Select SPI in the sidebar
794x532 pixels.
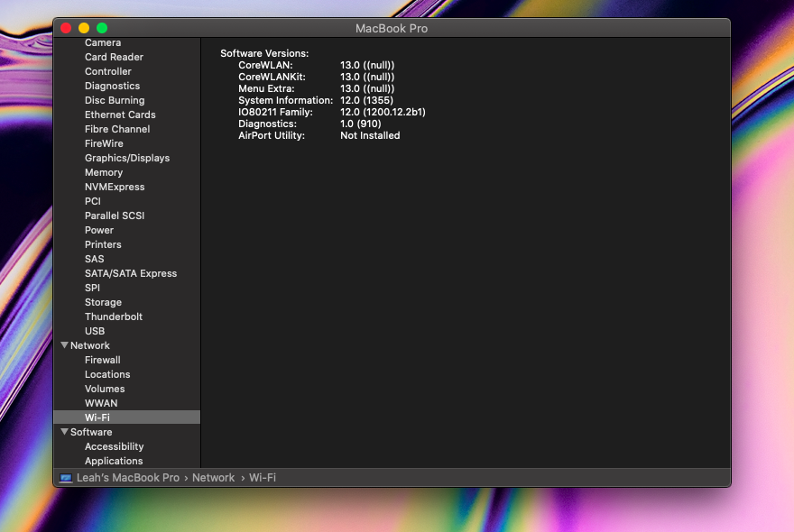click(92, 288)
